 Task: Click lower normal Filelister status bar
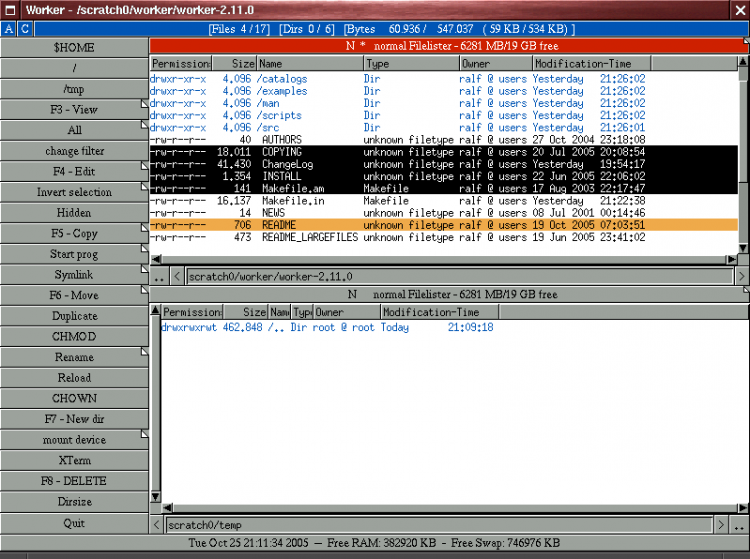pos(449,295)
